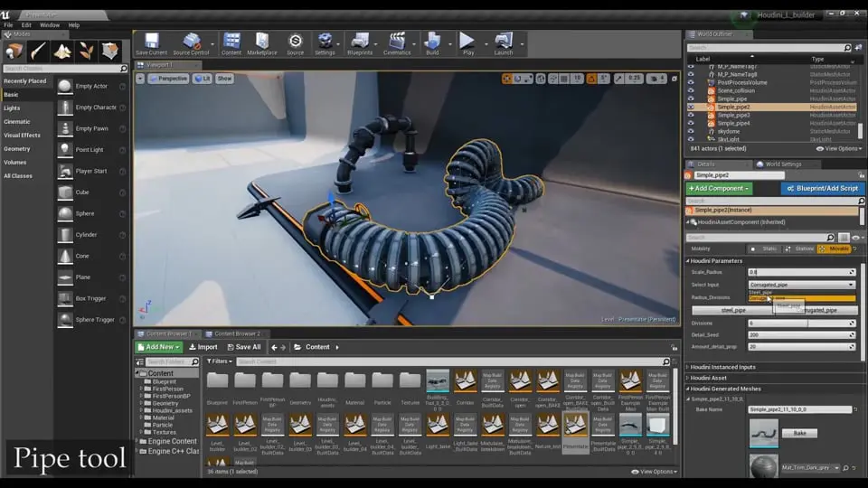Image resolution: width=868 pixels, height=488 pixels.
Task: Open Source Control toolbar icon
Action: (191, 43)
